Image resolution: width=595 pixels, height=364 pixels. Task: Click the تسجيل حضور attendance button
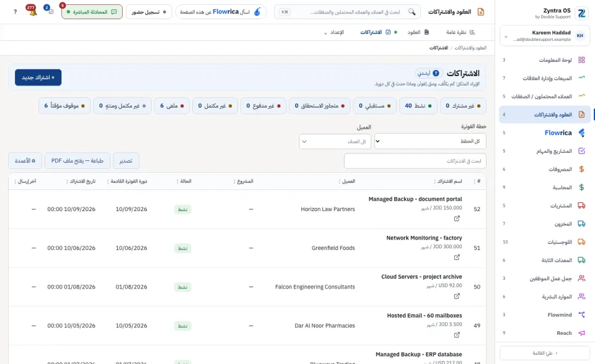coord(149,12)
